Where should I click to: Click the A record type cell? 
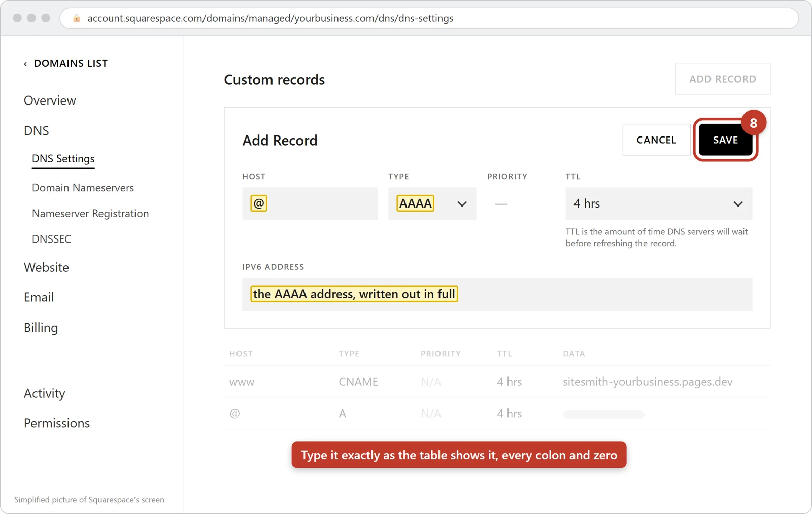point(343,414)
